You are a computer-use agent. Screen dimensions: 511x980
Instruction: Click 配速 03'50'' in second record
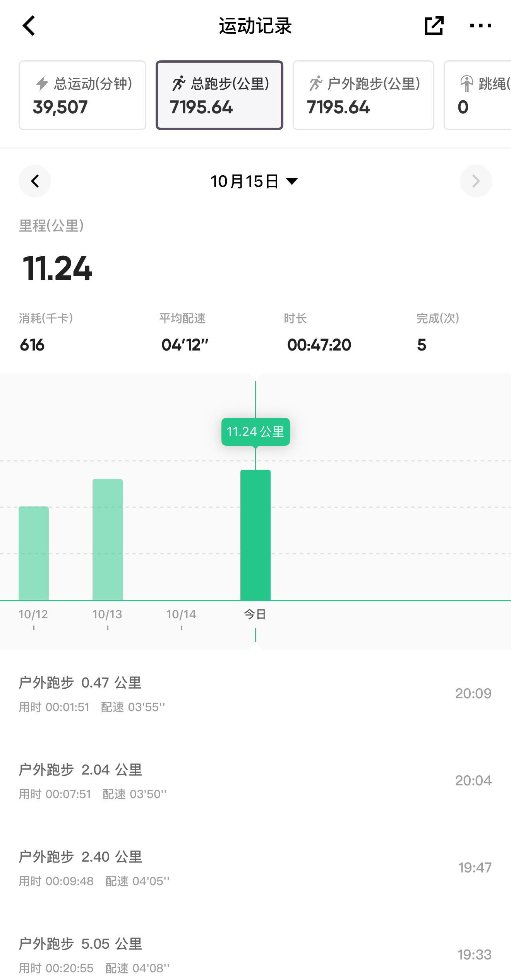135,794
